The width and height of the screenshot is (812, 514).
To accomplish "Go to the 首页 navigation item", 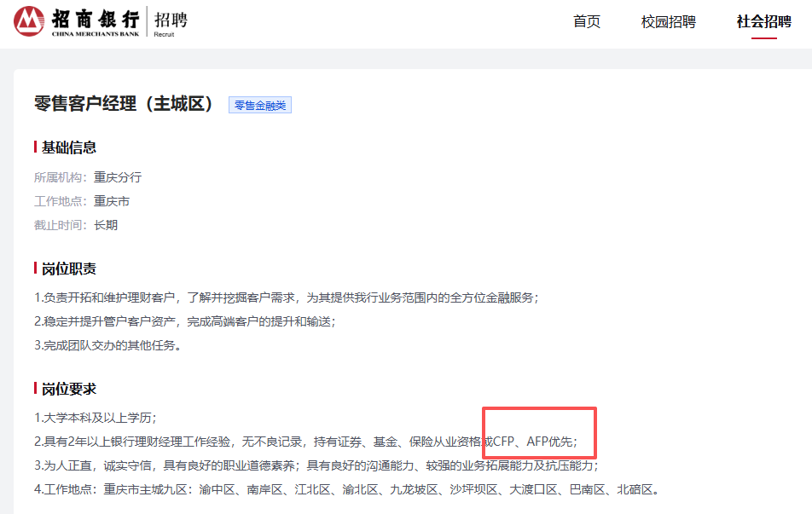I will coord(587,22).
